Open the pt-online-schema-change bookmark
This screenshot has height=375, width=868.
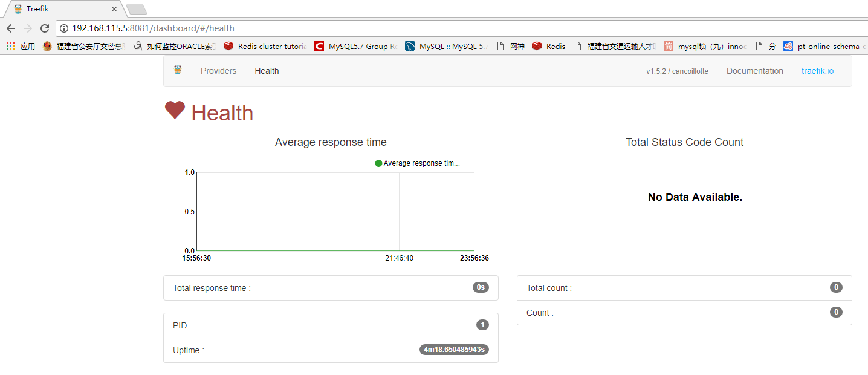click(x=825, y=46)
